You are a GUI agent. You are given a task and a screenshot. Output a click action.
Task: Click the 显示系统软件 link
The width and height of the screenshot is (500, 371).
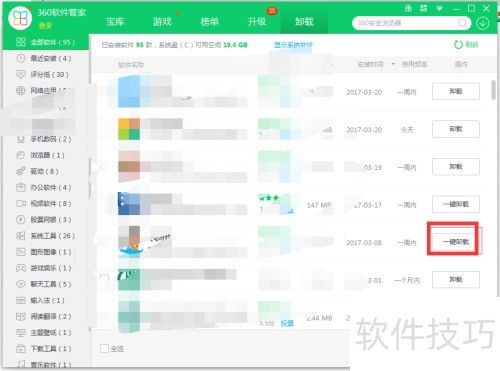pyautogui.click(x=293, y=45)
